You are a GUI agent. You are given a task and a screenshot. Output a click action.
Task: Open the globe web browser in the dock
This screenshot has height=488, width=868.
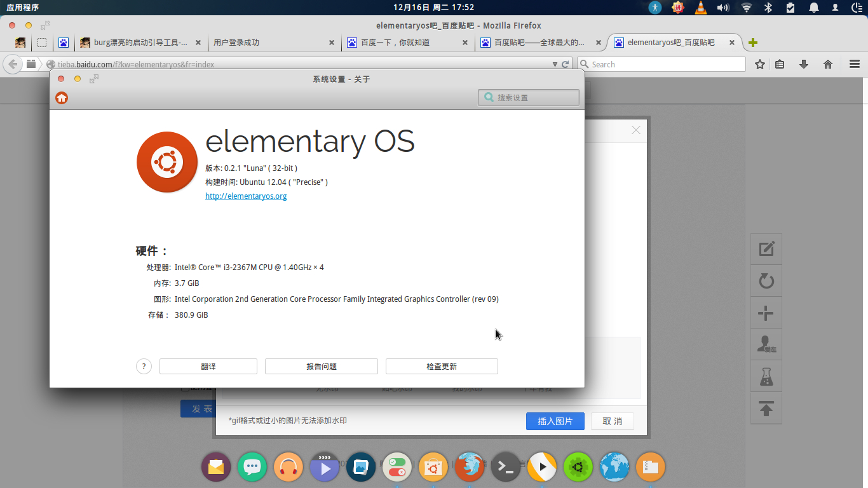click(614, 468)
